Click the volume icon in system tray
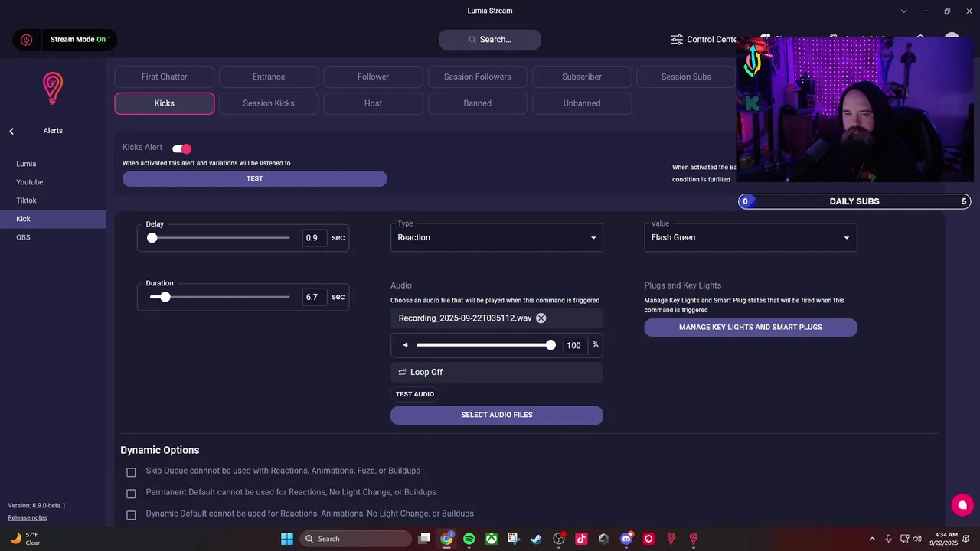This screenshot has width=980, height=551. point(917,539)
